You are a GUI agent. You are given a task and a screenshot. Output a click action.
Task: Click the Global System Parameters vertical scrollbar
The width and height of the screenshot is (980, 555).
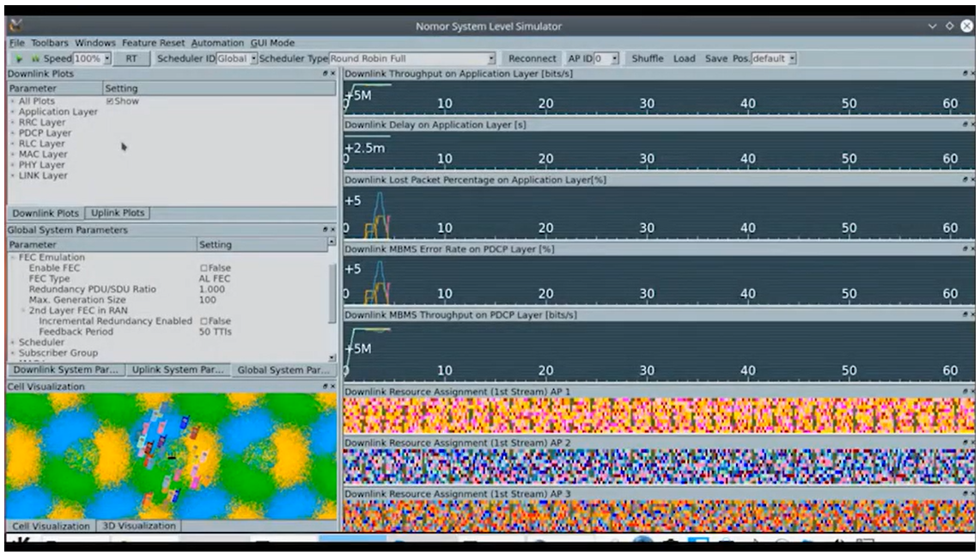(x=332, y=292)
